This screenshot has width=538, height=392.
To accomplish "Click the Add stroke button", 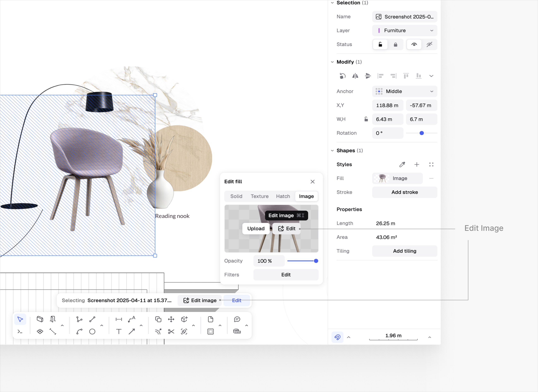I will (404, 192).
